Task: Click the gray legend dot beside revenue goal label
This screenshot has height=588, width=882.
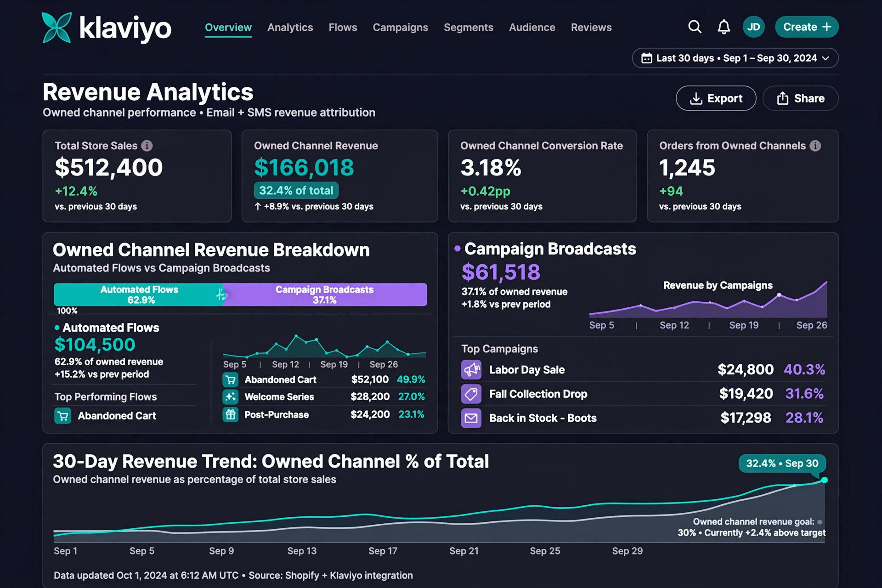Action: point(820,522)
